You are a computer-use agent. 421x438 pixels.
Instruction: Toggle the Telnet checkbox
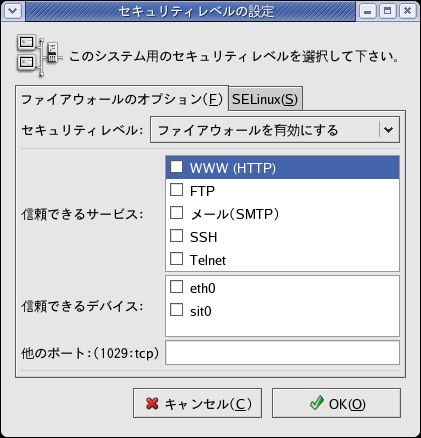[176, 259]
